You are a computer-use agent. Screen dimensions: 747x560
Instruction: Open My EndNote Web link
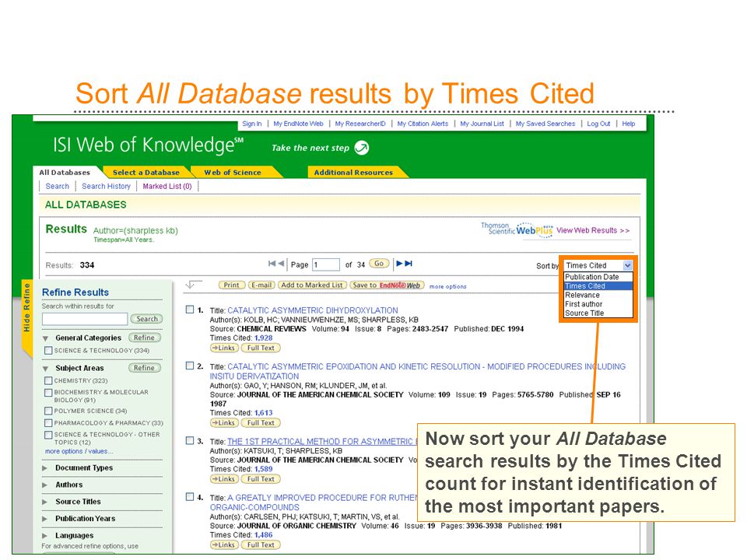[298, 124]
